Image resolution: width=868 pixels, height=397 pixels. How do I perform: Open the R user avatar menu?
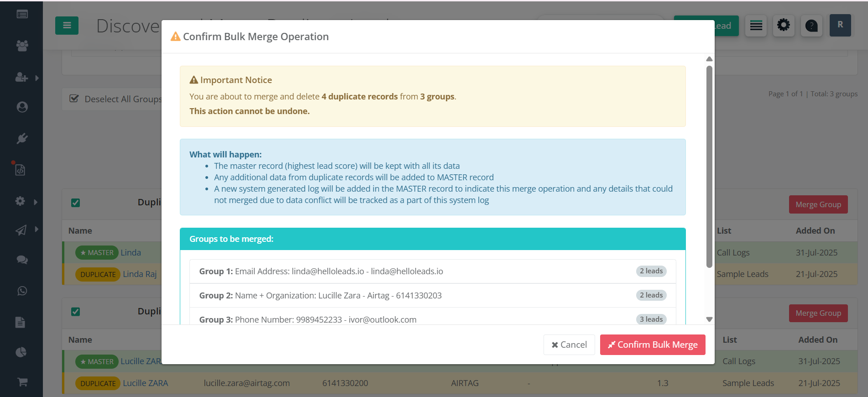point(840,25)
